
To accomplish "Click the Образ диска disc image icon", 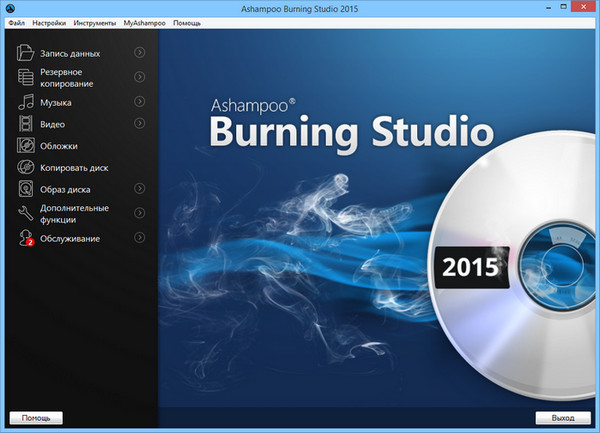I will [26, 189].
